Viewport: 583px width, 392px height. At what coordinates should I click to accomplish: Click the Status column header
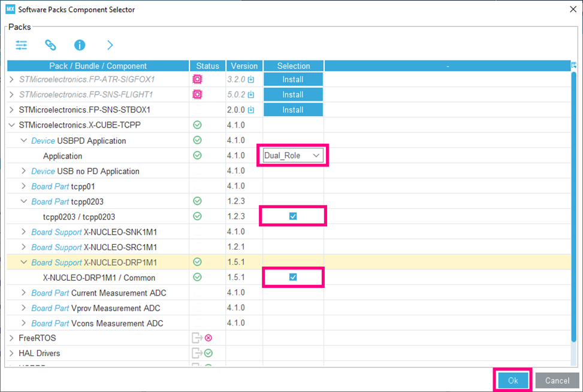click(207, 66)
